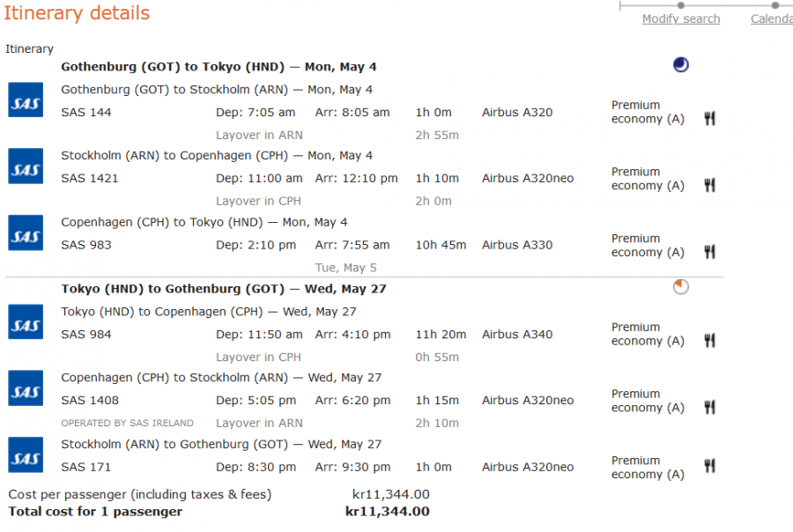This screenshot has height=532, width=793.
Task: Click the SAS logo beside flight SAS 1408
Action: 26,389
